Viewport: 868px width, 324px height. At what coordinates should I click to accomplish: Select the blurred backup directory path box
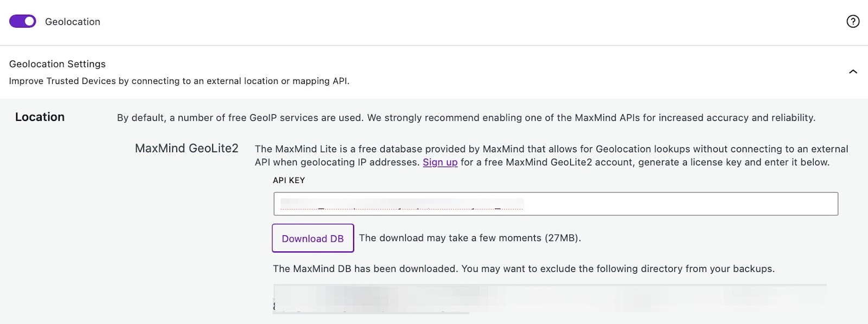pos(549,297)
